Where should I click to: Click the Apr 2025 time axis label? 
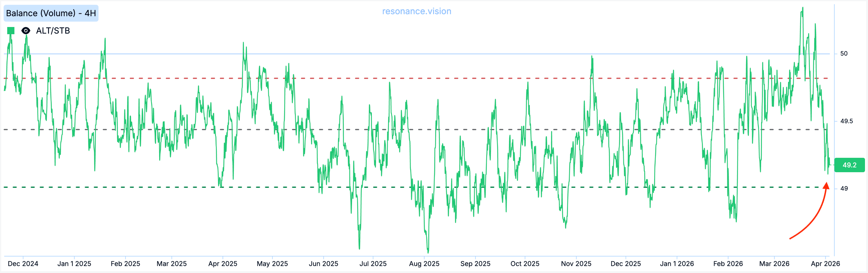pos(223,264)
